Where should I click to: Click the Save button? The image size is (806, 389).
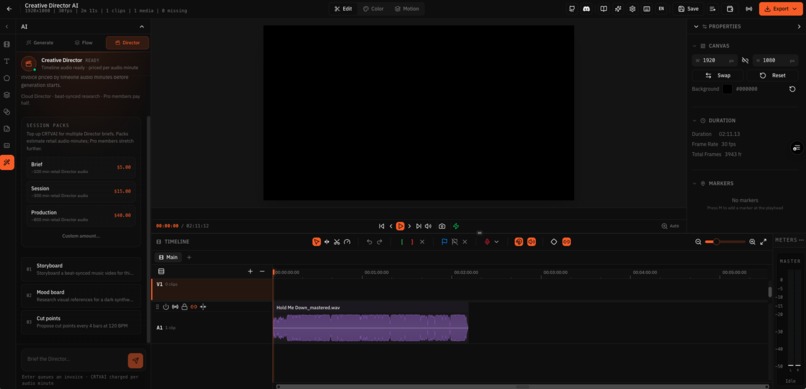pyautogui.click(x=688, y=9)
